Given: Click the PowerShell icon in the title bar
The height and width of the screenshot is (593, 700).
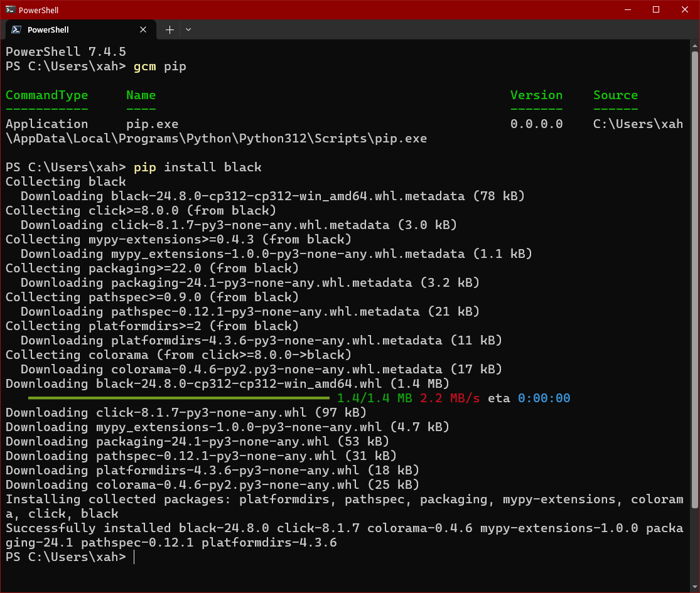Looking at the screenshot, I should click(10, 9).
